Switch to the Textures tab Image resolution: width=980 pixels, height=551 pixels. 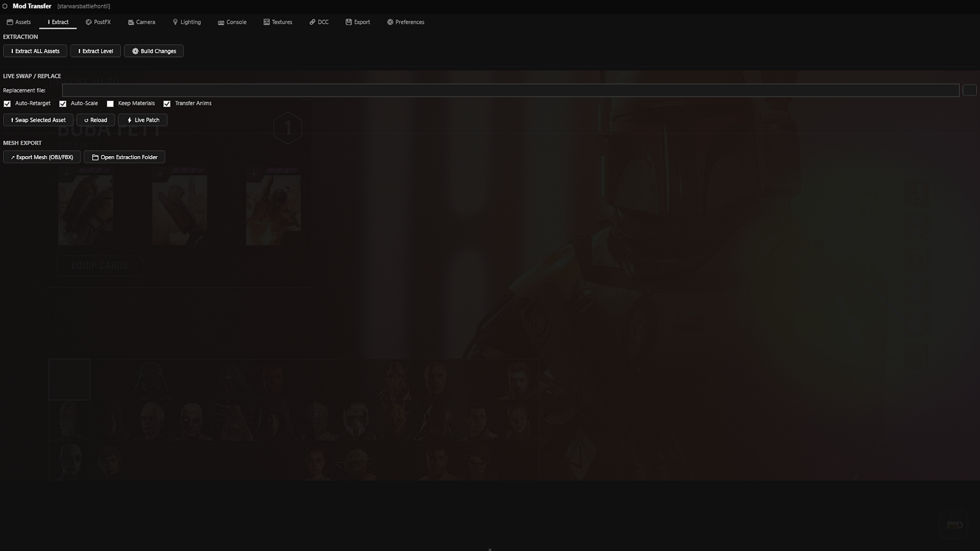click(x=278, y=22)
